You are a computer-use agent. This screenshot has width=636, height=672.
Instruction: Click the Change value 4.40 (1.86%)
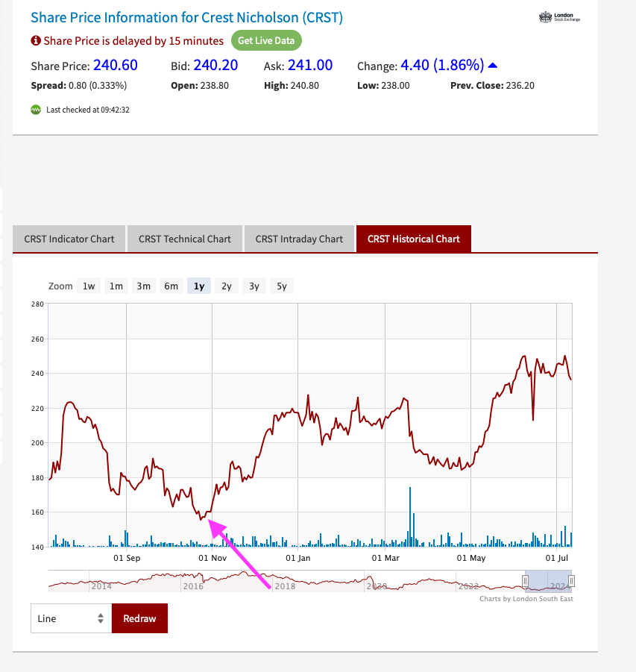[442, 65]
